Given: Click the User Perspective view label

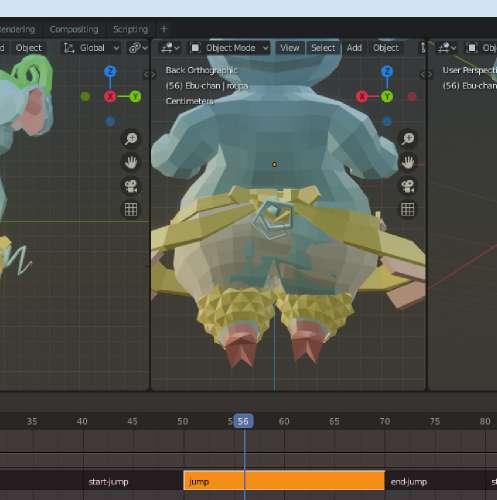Looking at the screenshot, I should coord(469,70).
